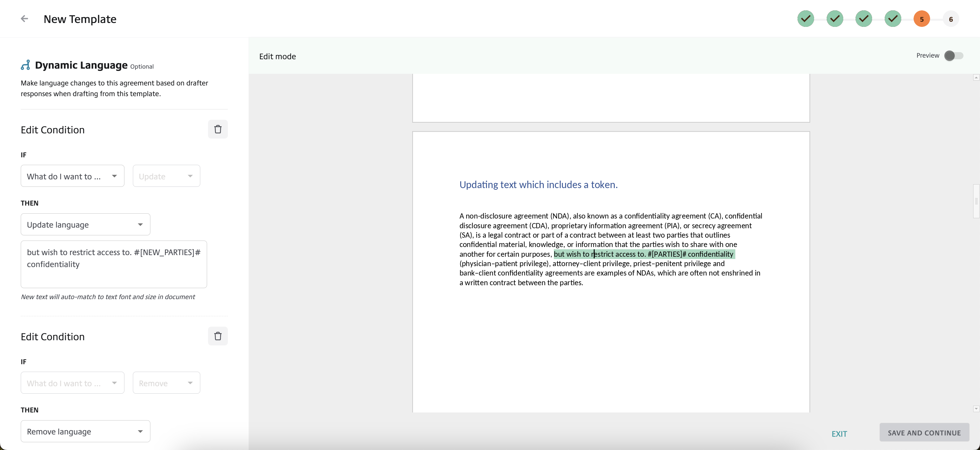
Task: Toggle the Preview switch on
Action: (x=953, y=55)
